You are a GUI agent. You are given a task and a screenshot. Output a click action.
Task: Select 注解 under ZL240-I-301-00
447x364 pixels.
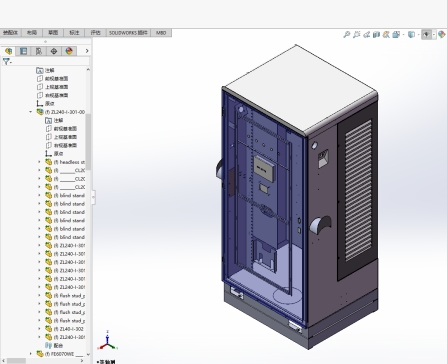click(x=54, y=120)
